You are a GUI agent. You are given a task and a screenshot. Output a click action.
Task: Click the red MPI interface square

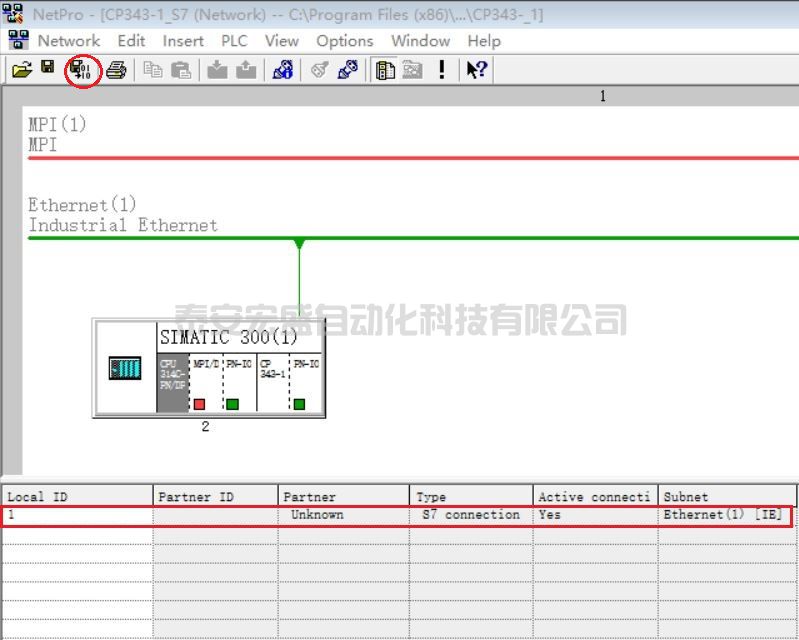coord(199,404)
